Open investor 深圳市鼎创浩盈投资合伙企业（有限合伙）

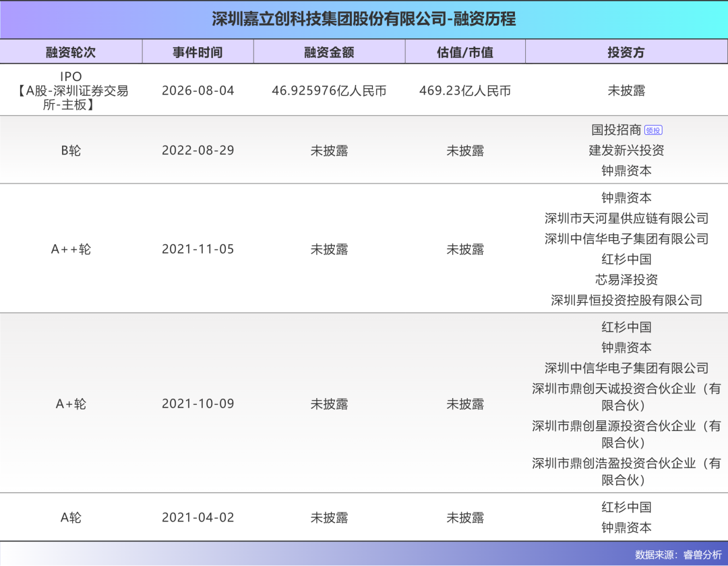click(626, 471)
